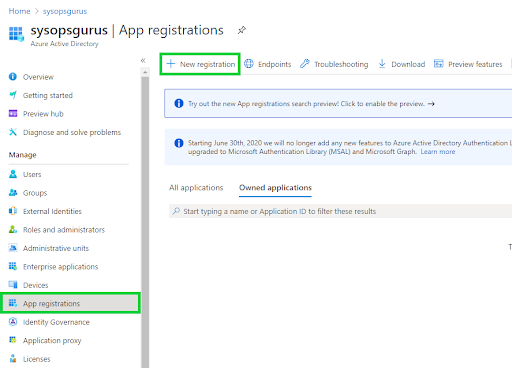Open External Identities in the sidebar
The width and height of the screenshot is (512, 368).
52,211
